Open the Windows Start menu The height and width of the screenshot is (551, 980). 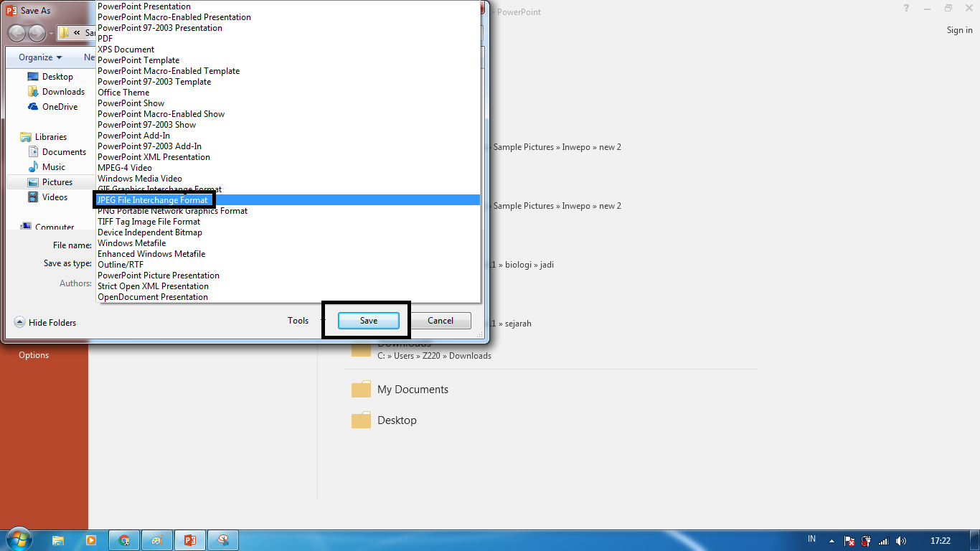point(19,540)
